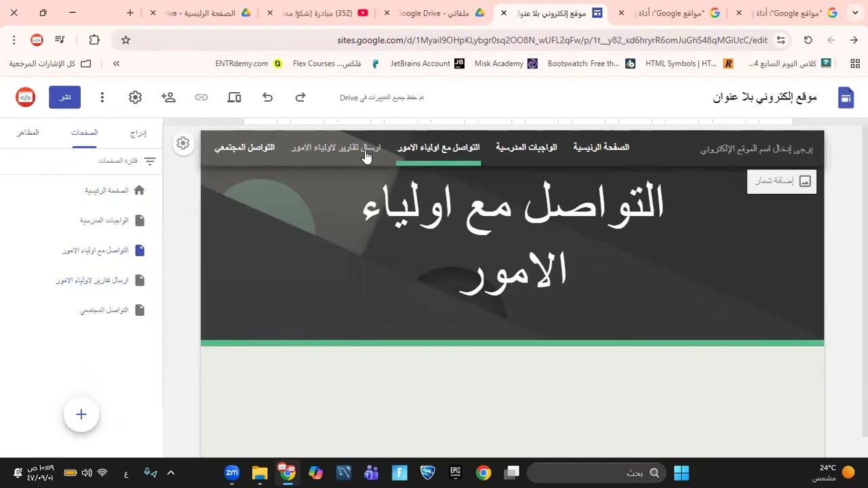Open the Windows Start menu
The width and height of the screenshot is (868, 488).
pyautogui.click(x=682, y=472)
